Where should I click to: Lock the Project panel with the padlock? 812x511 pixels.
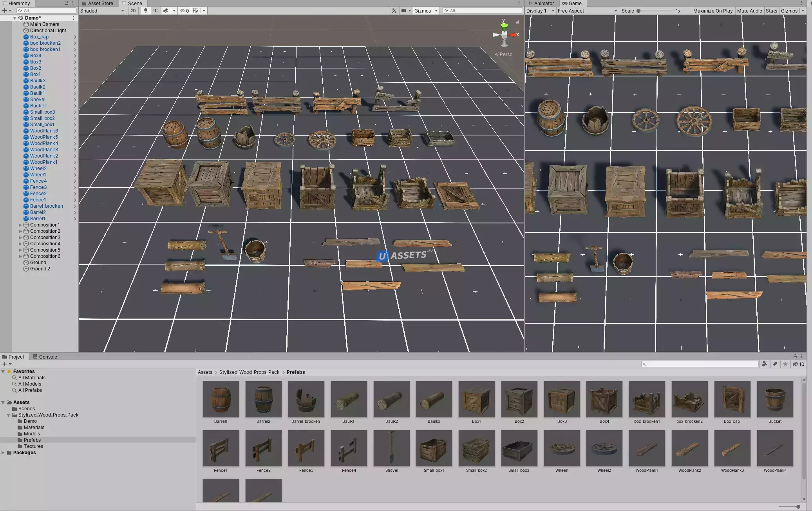tap(795, 356)
